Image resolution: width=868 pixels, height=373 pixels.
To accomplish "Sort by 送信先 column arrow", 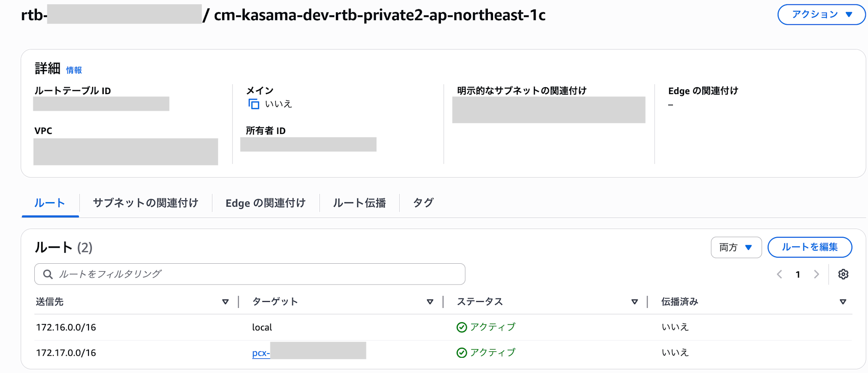I will click(225, 302).
